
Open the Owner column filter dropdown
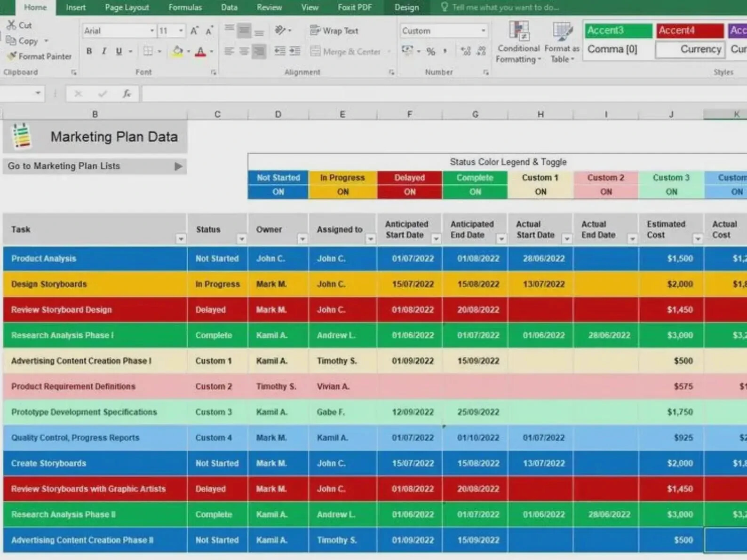[x=302, y=239]
